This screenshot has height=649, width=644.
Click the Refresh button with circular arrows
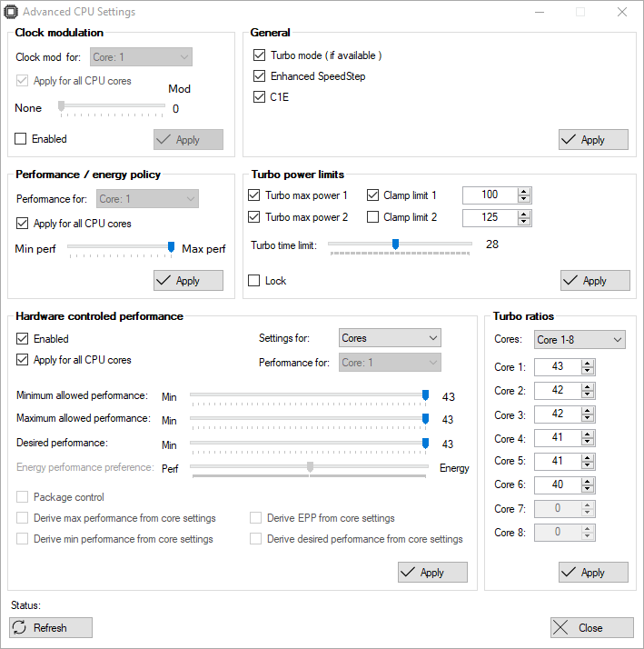[51, 627]
